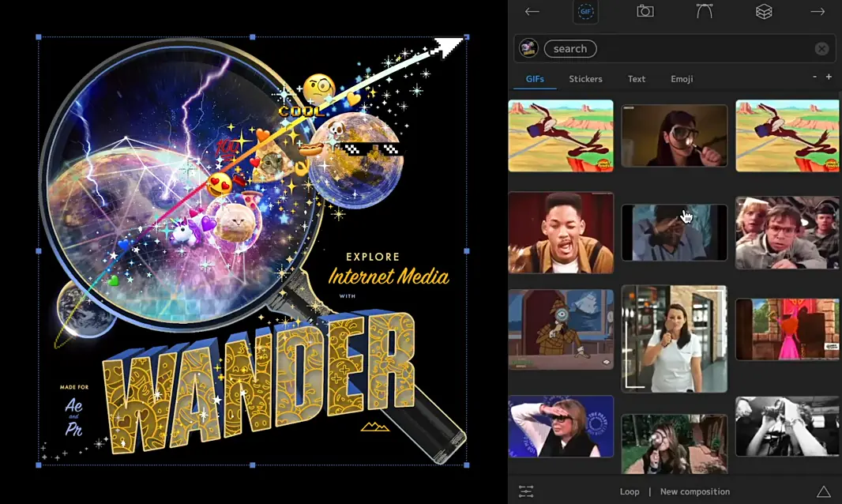The width and height of the screenshot is (842, 504).
Task: Click the pixel arrow tip on canvas
Action: 449,47
